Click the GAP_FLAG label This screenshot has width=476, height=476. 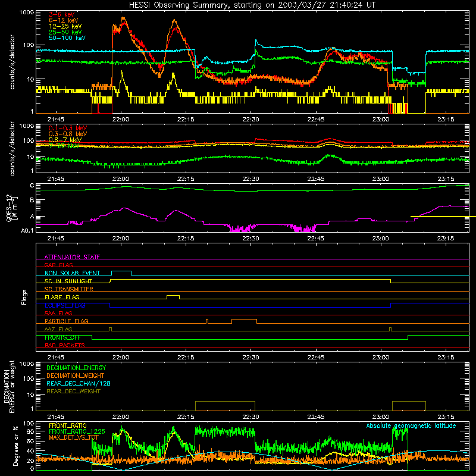coord(58,265)
